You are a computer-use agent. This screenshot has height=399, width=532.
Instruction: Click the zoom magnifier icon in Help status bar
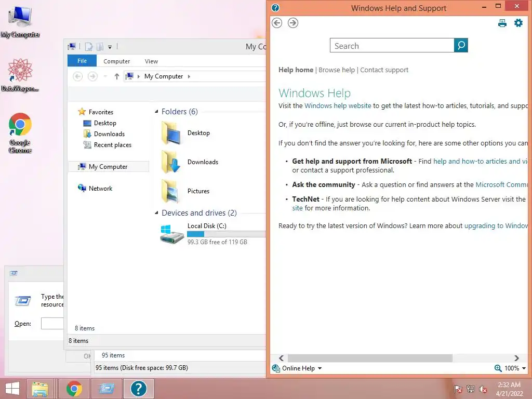coord(498,368)
